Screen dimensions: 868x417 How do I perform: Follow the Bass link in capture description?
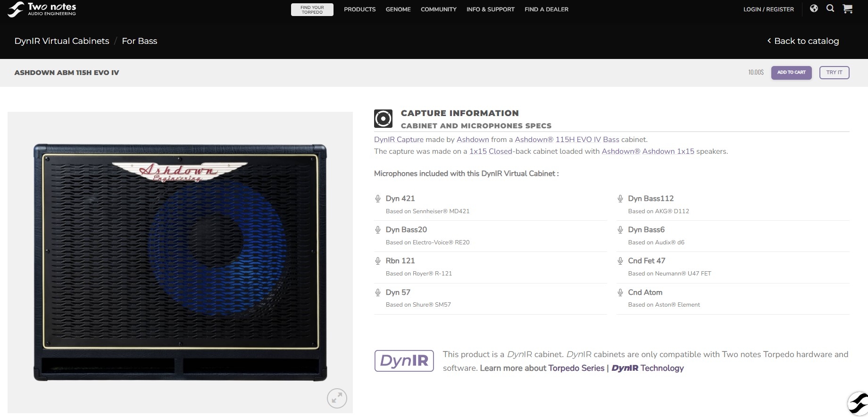[x=611, y=140]
